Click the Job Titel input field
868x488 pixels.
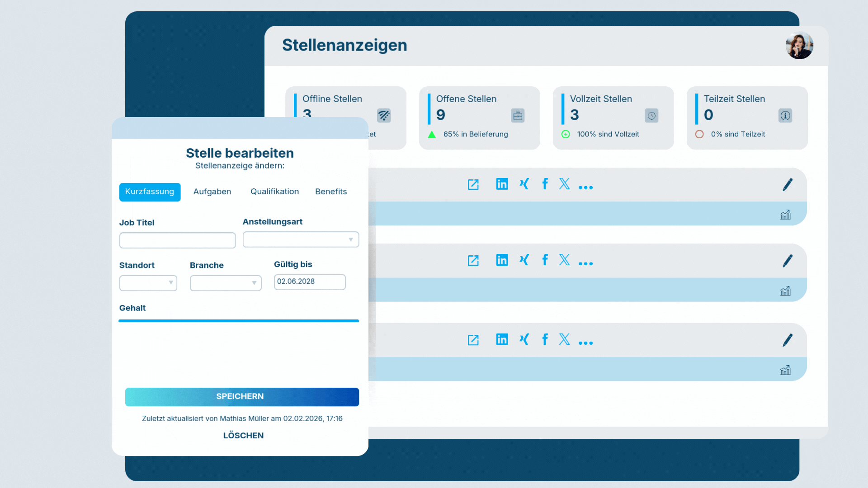click(x=177, y=240)
